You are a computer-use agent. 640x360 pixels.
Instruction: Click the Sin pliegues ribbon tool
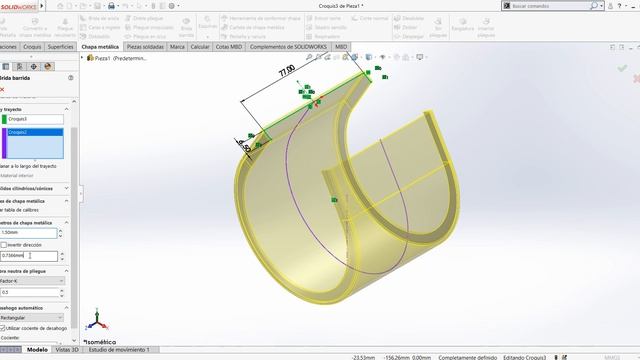(438, 27)
